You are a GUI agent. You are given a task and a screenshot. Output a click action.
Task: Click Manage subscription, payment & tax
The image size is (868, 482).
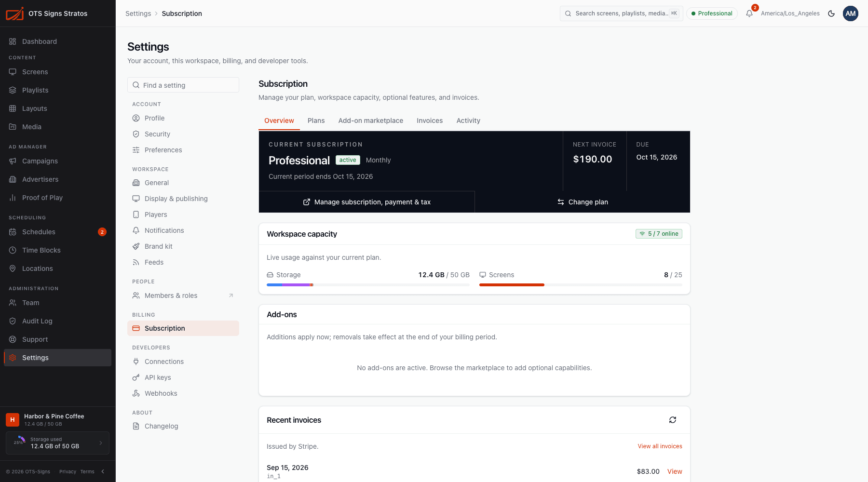point(367,202)
